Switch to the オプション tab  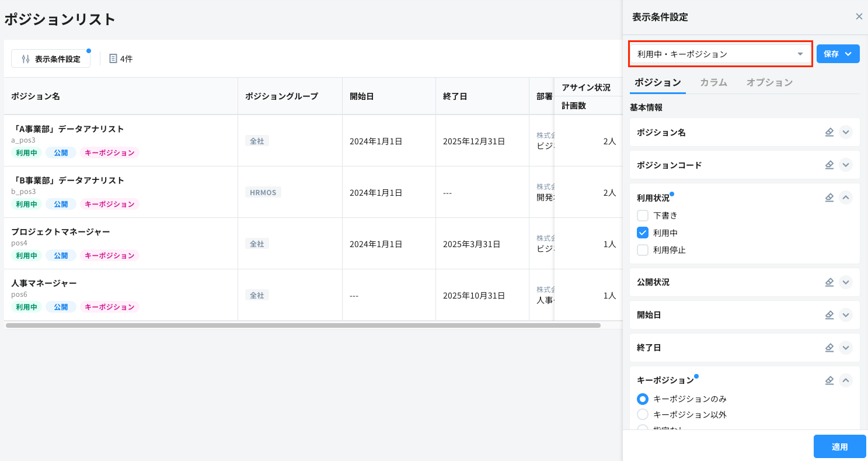tap(769, 82)
